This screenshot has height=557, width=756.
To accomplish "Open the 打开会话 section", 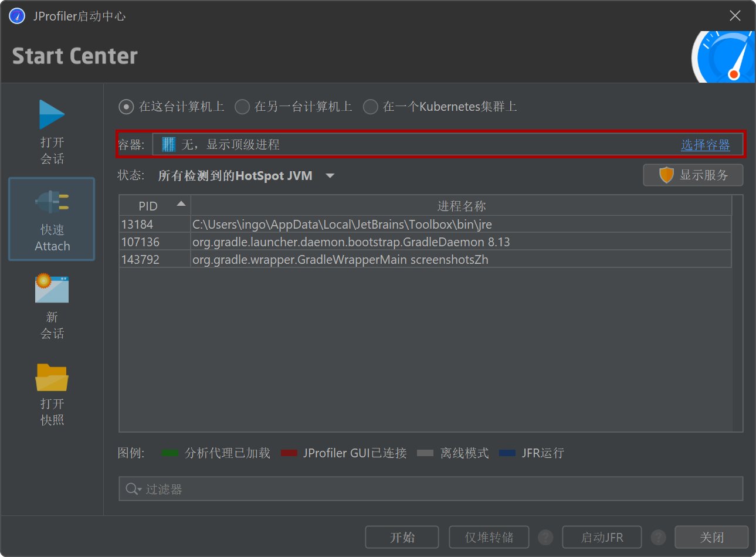I will point(52,132).
